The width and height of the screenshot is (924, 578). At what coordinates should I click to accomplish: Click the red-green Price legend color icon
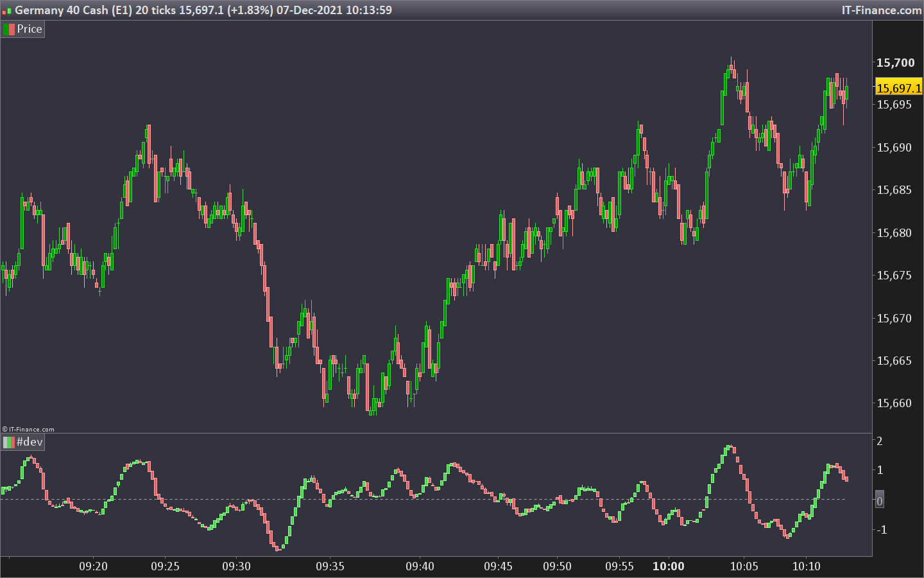pyautogui.click(x=9, y=29)
